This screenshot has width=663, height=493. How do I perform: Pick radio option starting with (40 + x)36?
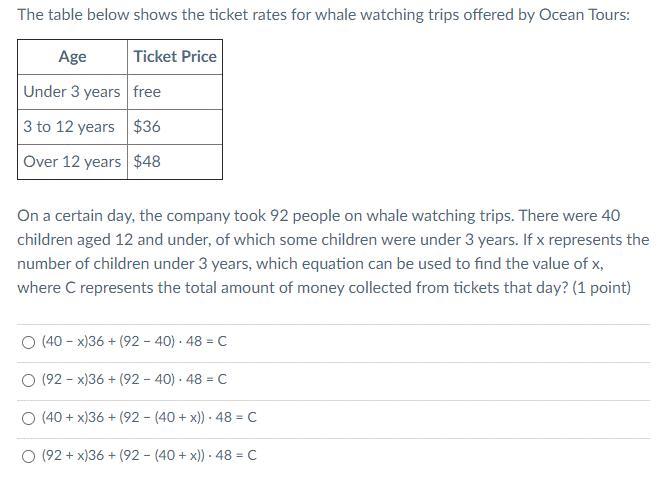click(x=27, y=418)
